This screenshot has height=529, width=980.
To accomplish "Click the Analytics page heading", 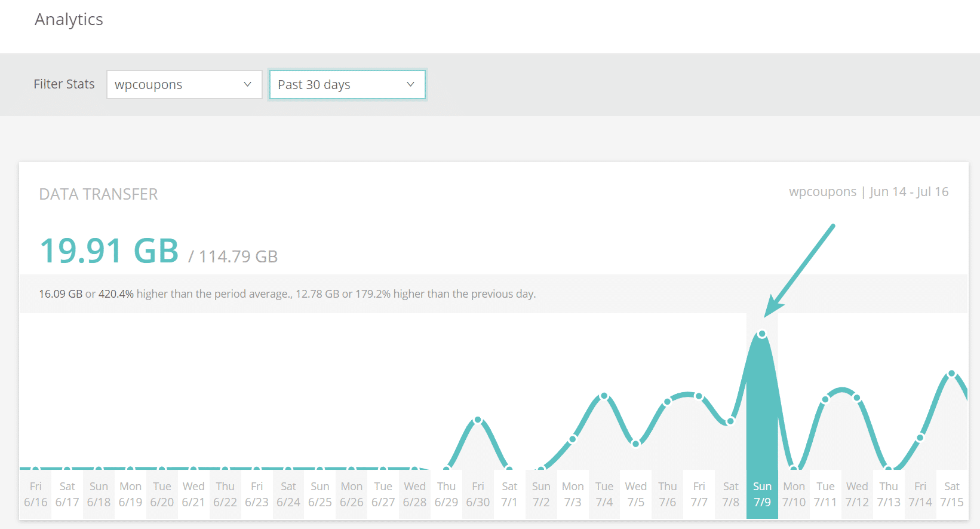I will [x=69, y=20].
